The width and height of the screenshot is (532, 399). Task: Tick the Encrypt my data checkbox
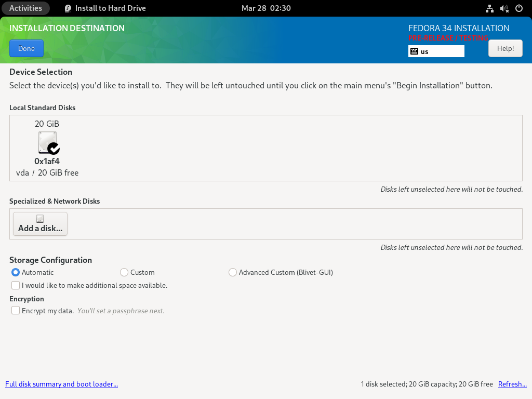tap(16, 311)
